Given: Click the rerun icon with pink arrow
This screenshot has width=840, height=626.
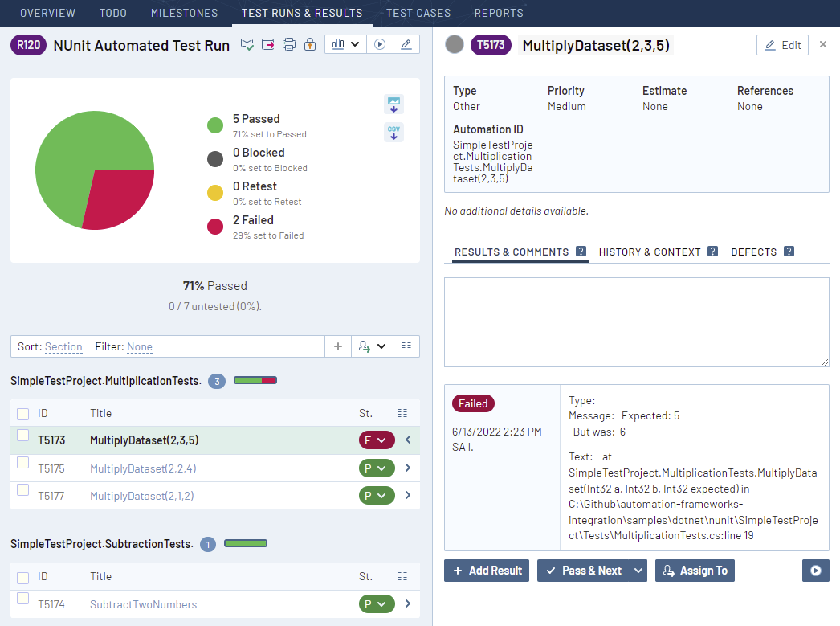Looking at the screenshot, I should [268, 45].
